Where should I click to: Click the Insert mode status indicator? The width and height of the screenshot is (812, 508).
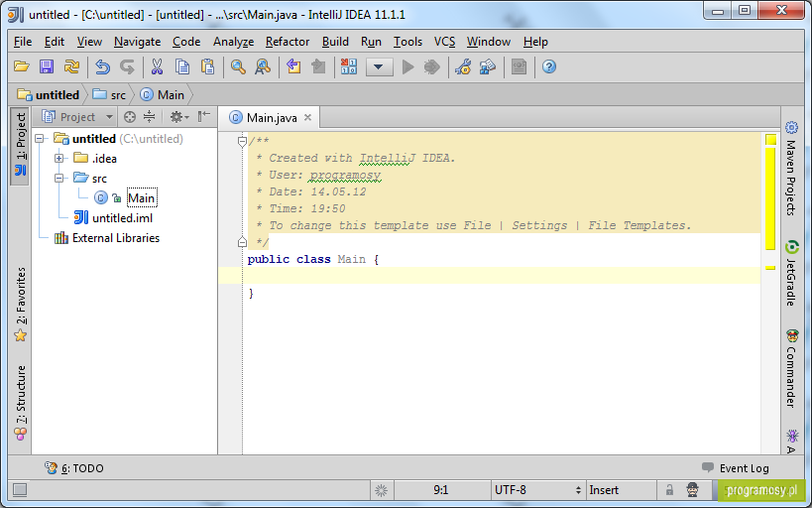pos(621,490)
